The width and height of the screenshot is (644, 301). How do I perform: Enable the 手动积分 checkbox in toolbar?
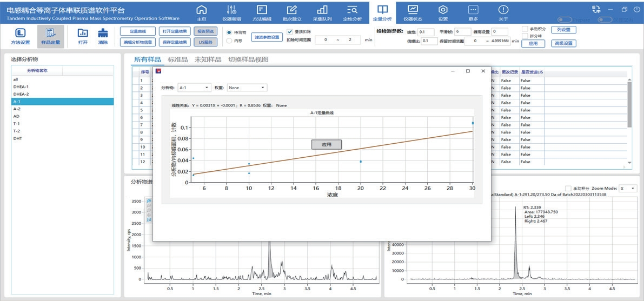coord(525,29)
